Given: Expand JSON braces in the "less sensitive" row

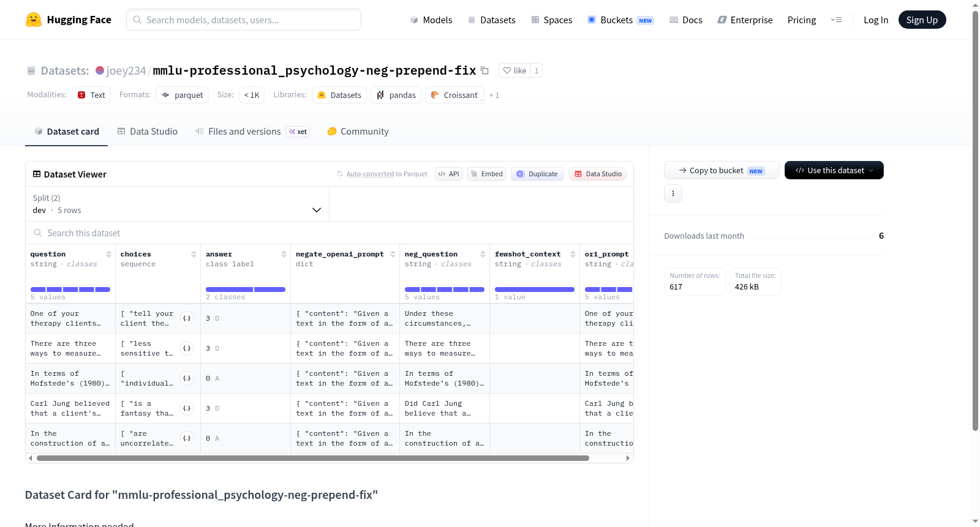Looking at the screenshot, I should click(187, 348).
